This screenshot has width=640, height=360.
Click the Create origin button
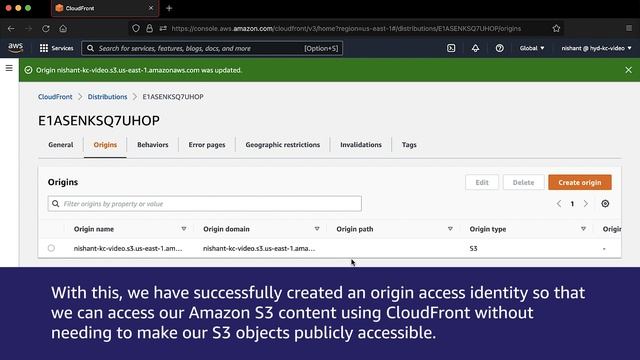(x=580, y=182)
